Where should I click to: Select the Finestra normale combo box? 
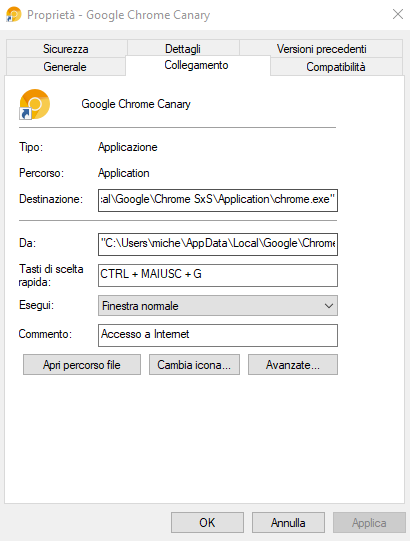218,306
